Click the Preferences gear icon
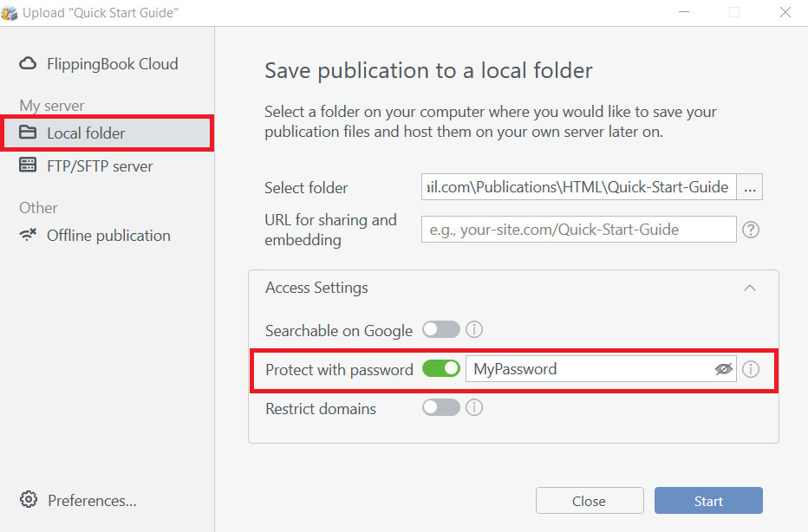 [x=29, y=500]
